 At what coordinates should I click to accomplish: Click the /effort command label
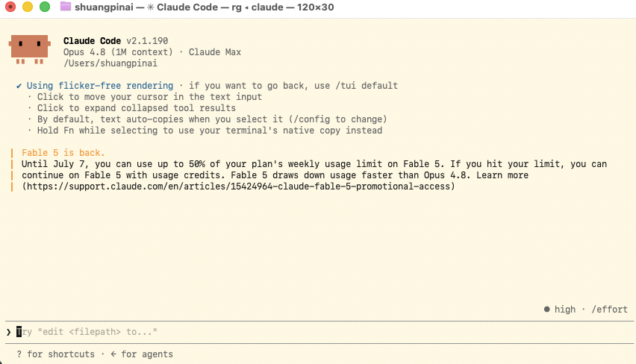(x=609, y=310)
